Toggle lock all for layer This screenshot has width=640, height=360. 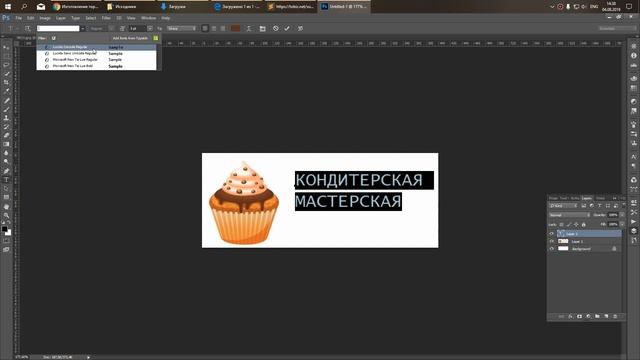click(x=584, y=224)
